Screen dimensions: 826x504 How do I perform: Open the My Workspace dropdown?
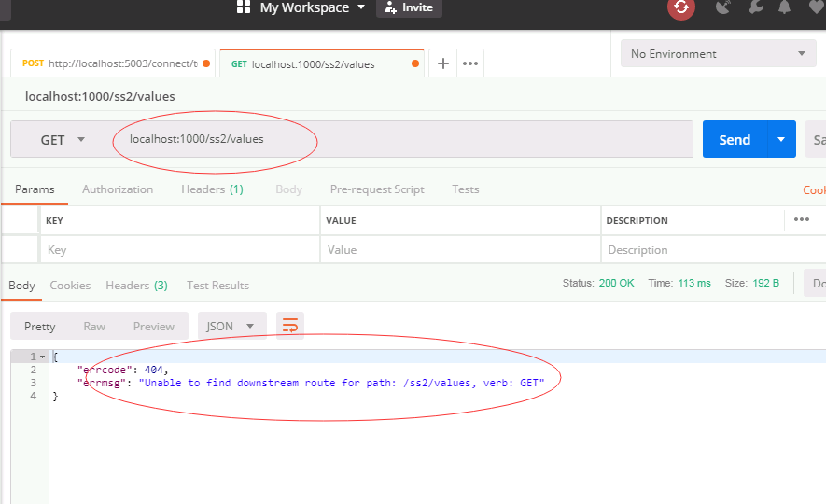312,7
